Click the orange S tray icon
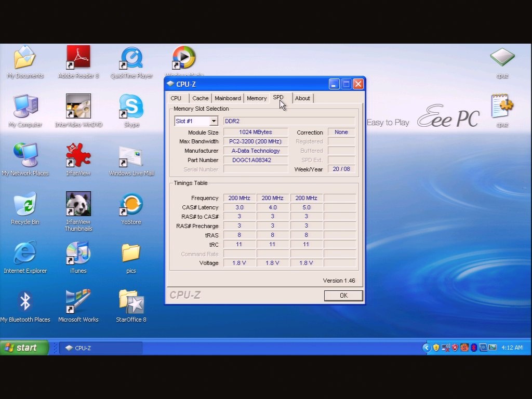The width and height of the screenshot is (532, 399). pyautogui.click(x=464, y=348)
